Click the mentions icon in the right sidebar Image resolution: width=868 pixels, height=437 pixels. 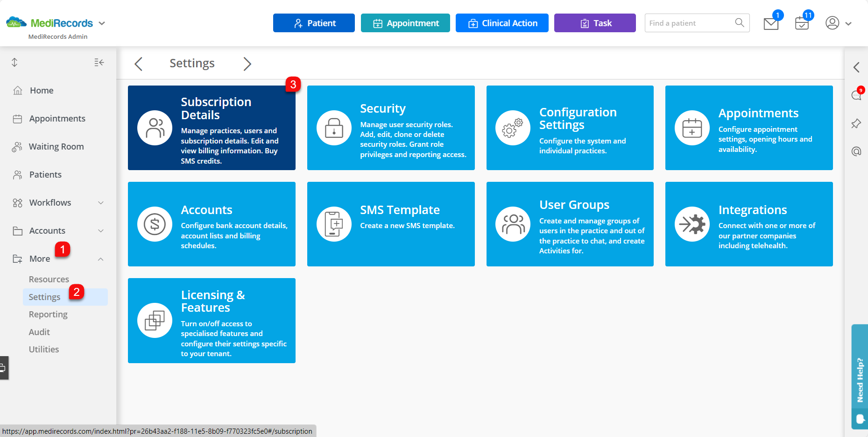tap(856, 151)
